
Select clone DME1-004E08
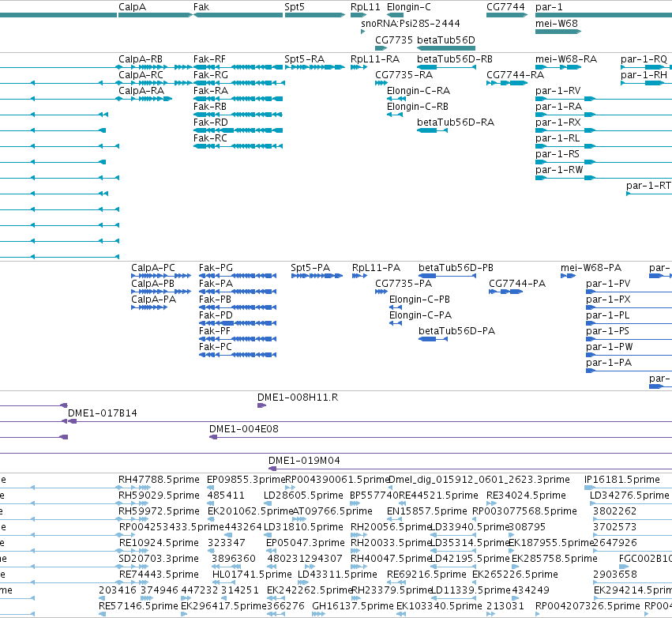pyautogui.click(x=441, y=437)
